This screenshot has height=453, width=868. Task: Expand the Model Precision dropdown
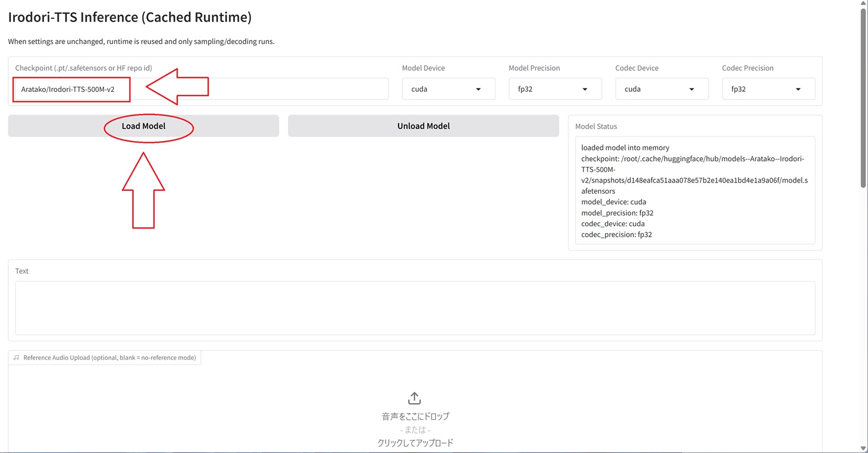pyautogui.click(x=555, y=89)
